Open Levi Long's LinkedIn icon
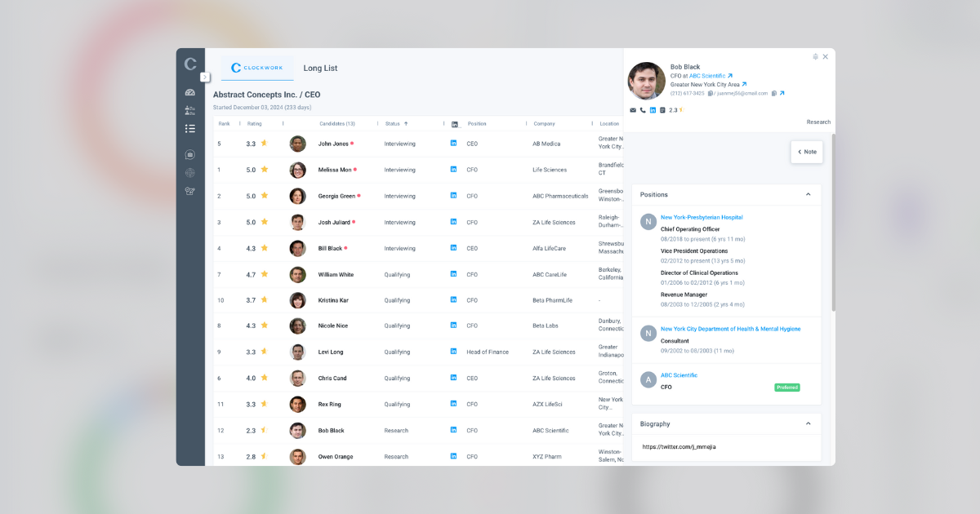Viewport: 980px width, 514px height. [453, 352]
